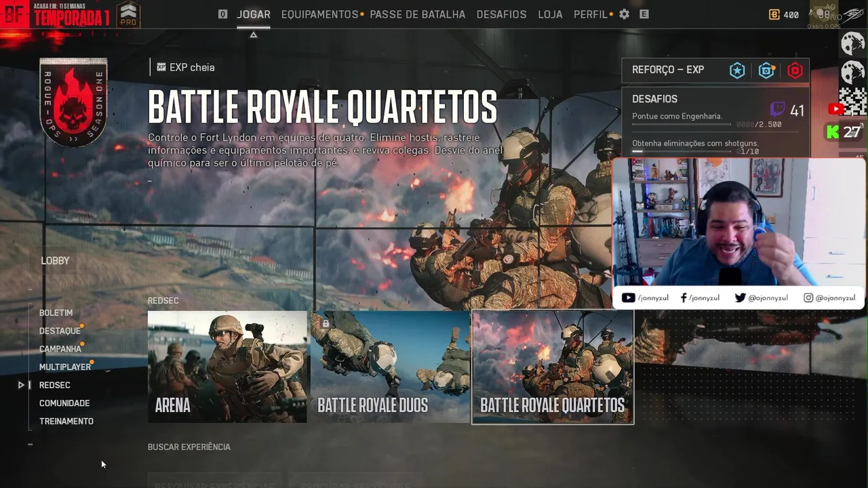This screenshot has width=868, height=488.
Task: Click the shotgun eliminations progress bar
Action: (682, 151)
